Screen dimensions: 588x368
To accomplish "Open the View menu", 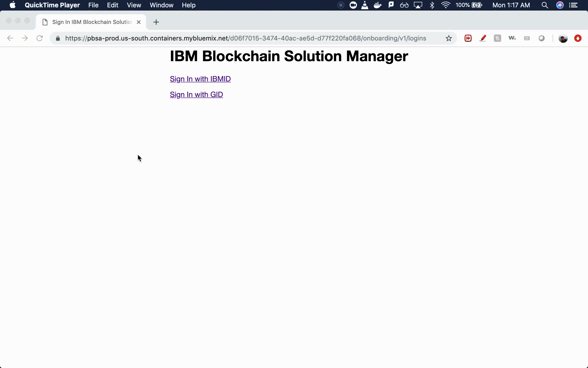I will coord(134,5).
